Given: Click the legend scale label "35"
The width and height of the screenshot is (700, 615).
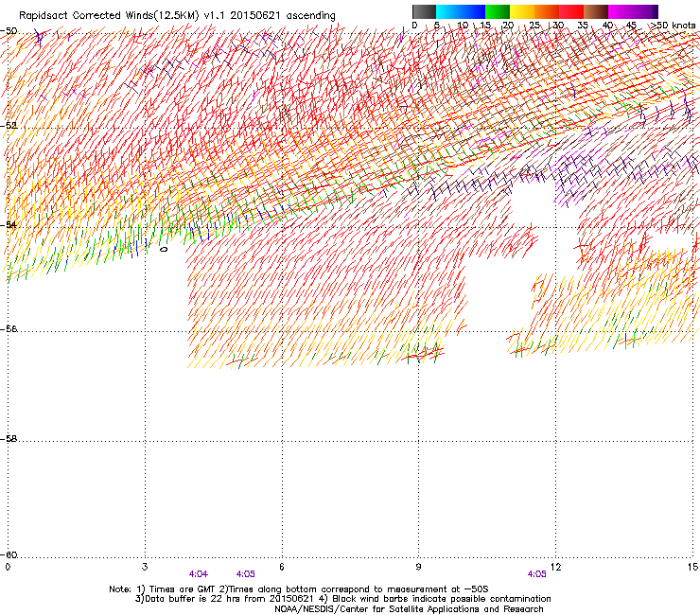Looking at the screenshot, I should point(583,26).
